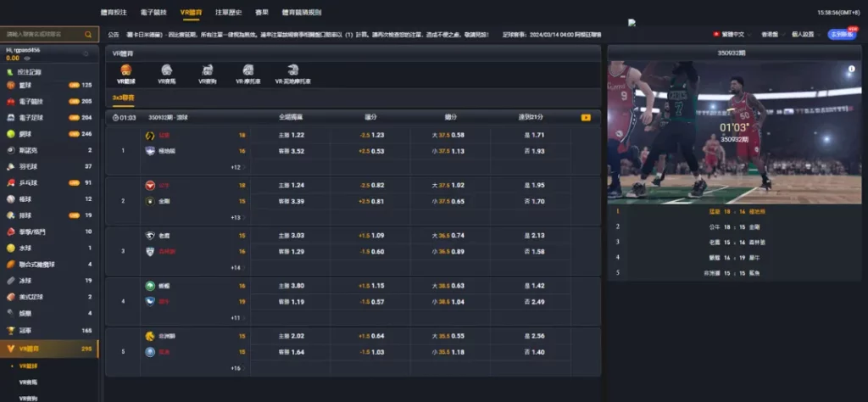Click the blue new-version button
The width and height of the screenshot is (868, 402).
point(842,34)
